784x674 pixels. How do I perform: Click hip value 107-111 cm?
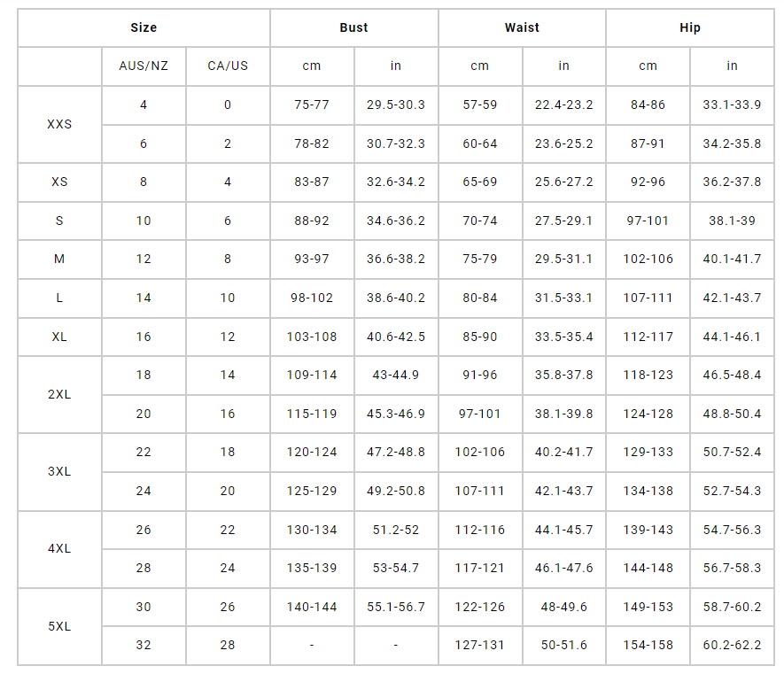click(x=648, y=298)
